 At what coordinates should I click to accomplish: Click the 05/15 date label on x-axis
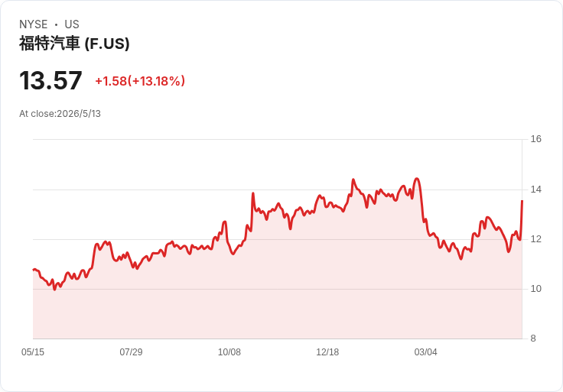coord(33,352)
